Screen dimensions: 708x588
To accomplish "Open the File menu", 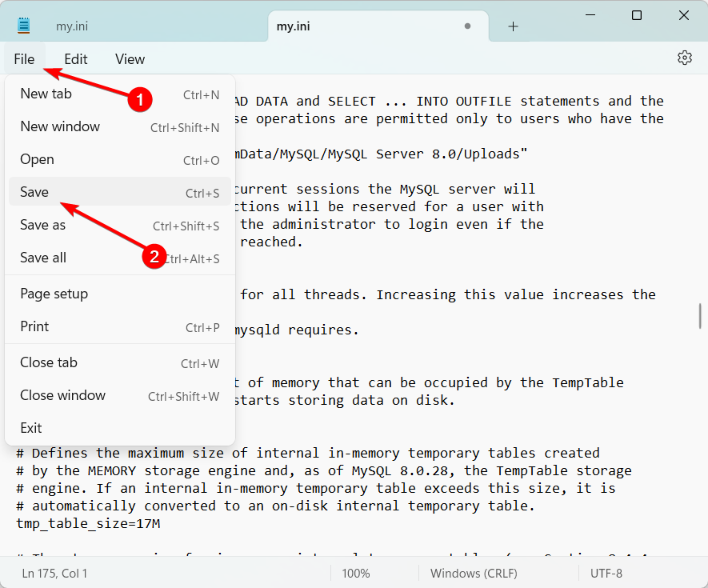I will (x=24, y=59).
